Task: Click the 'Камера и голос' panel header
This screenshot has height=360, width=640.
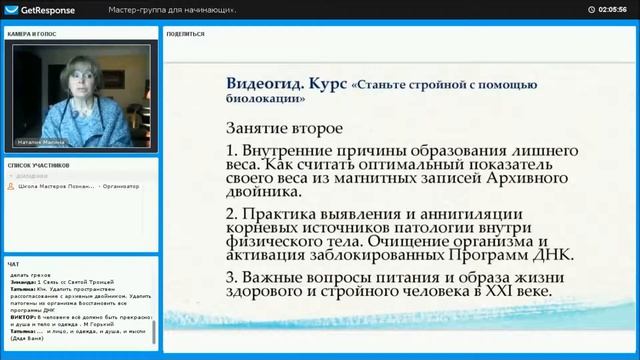Action: 32,34
